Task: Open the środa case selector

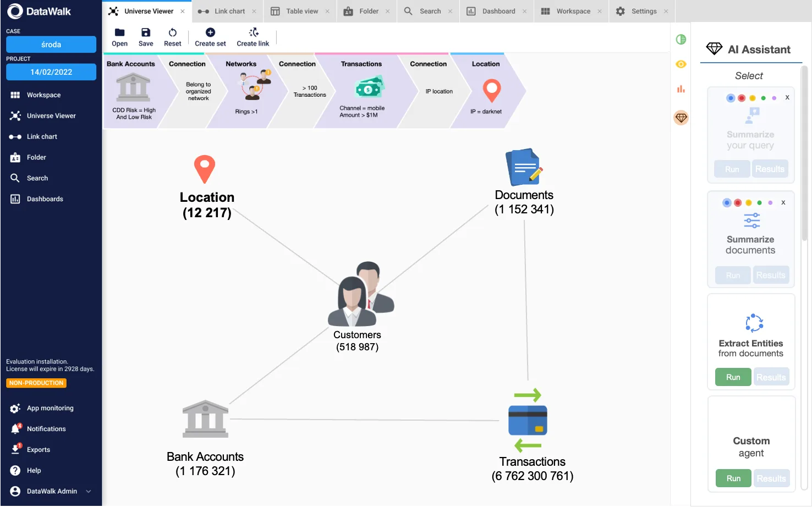Action: [x=51, y=44]
